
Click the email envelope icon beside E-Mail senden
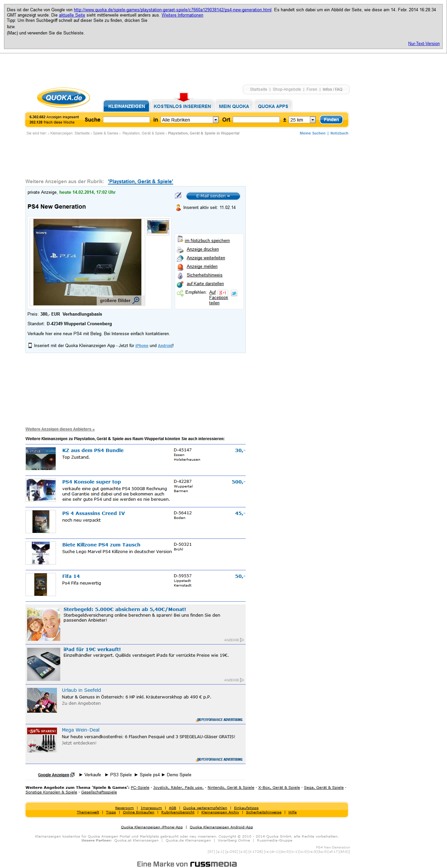[x=178, y=195]
